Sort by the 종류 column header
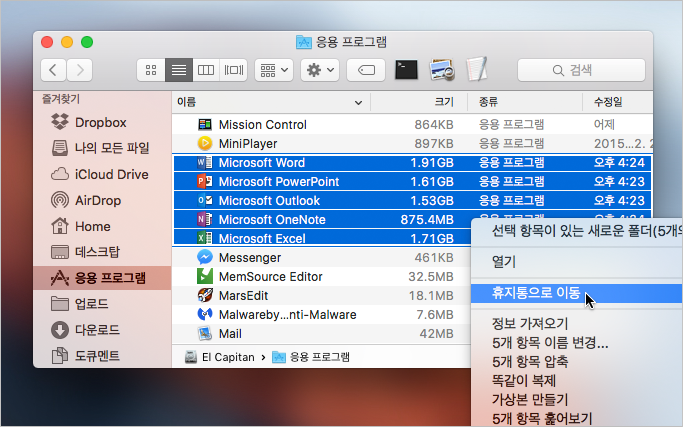The width and height of the screenshot is (683, 427). 525,102
